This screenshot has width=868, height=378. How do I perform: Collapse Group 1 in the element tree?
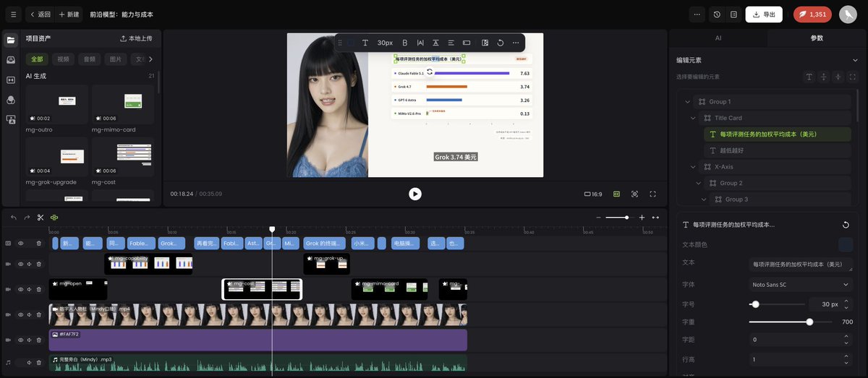687,102
